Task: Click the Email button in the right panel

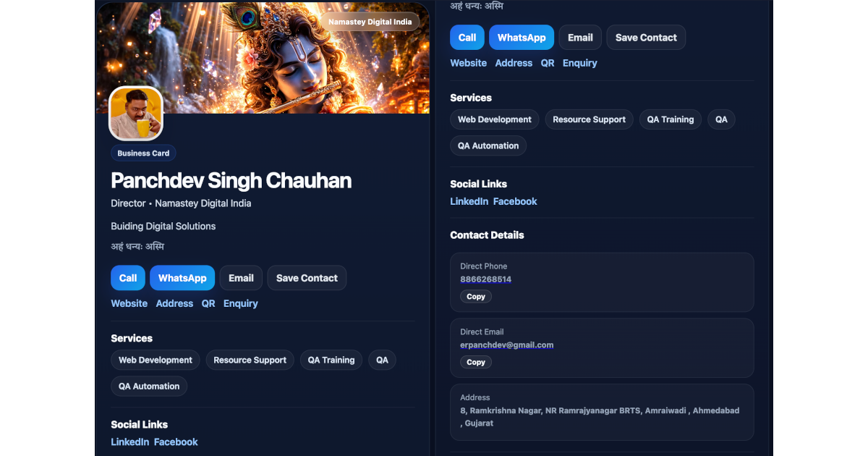Action: point(580,38)
